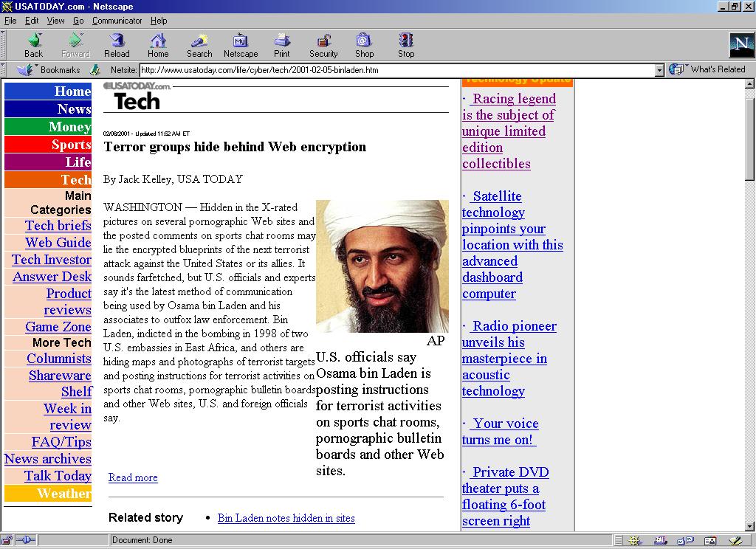Print the page using toolbar icon
756x549 pixels.
coord(281,46)
